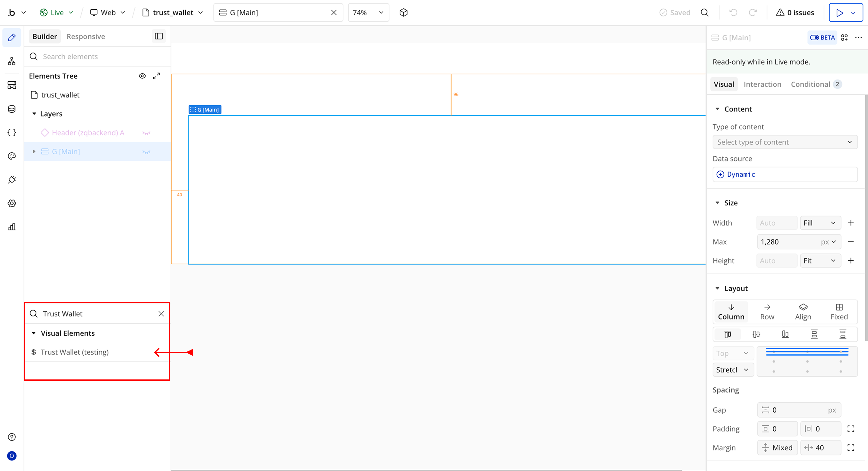Open the Plugins tab plug icon

(x=12, y=180)
